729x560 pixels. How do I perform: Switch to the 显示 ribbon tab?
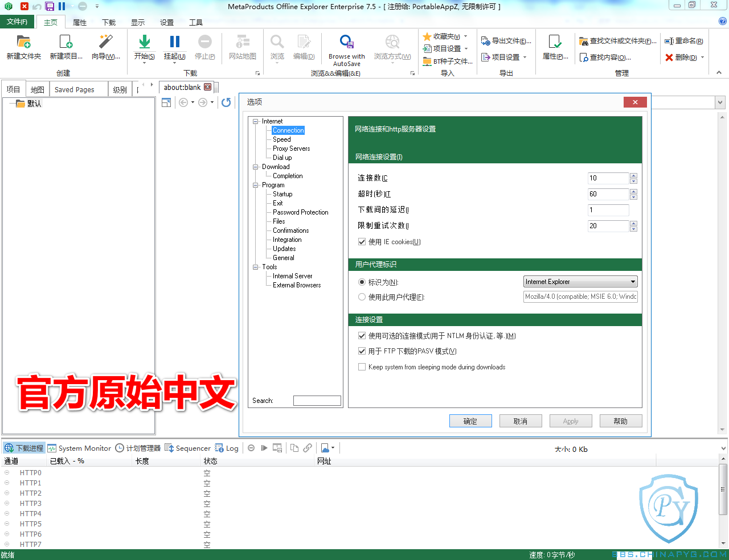click(138, 23)
